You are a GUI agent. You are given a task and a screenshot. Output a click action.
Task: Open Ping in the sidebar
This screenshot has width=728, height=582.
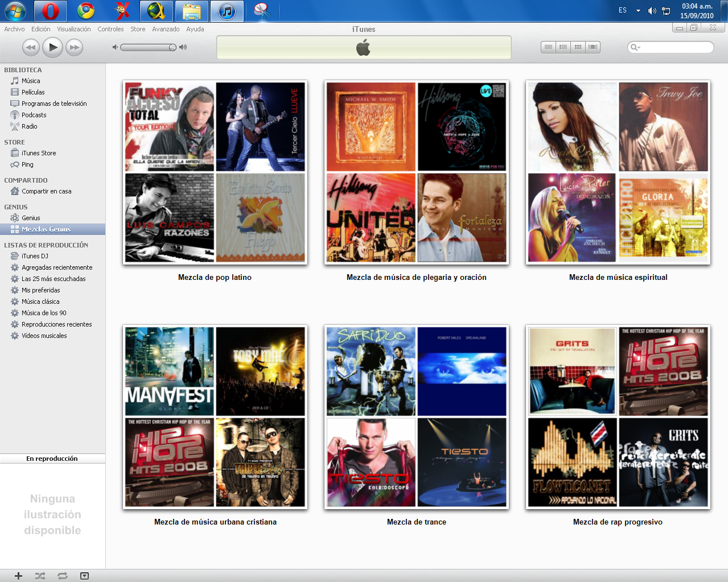[52, 164]
